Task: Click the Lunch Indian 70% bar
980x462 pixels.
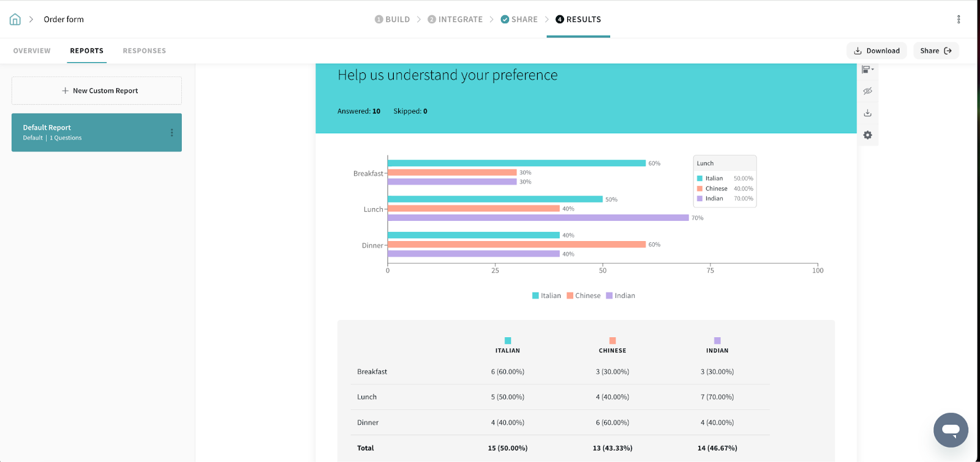Action: pyautogui.click(x=538, y=218)
